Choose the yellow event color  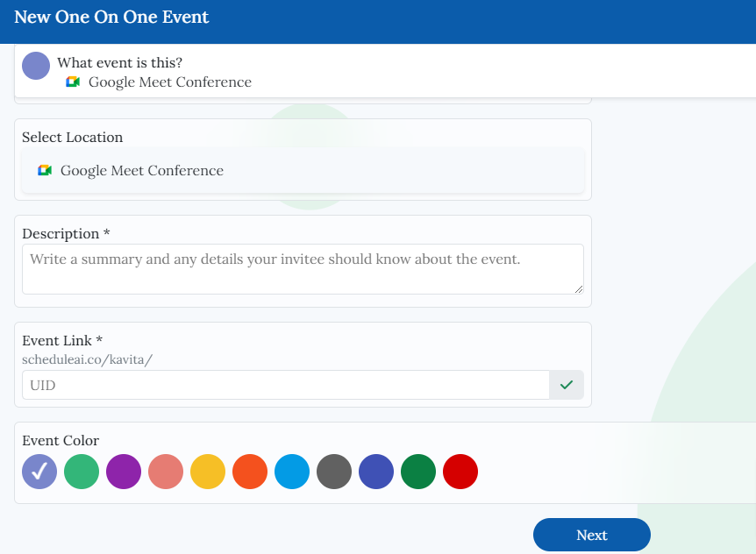208,472
